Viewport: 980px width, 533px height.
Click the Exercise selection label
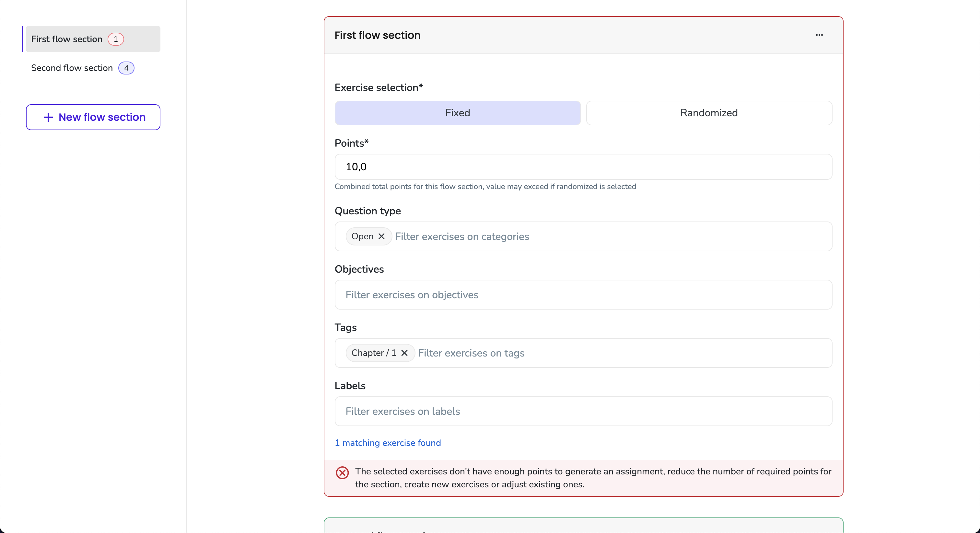click(x=379, y=87)
